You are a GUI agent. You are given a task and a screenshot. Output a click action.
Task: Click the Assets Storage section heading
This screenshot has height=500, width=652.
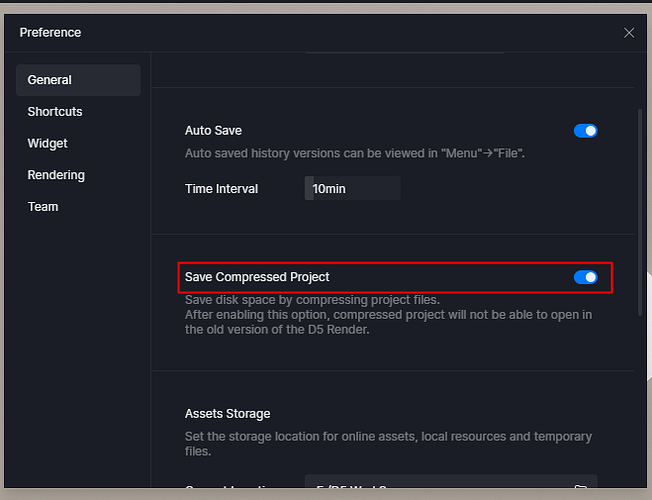[x=227, y=413]
